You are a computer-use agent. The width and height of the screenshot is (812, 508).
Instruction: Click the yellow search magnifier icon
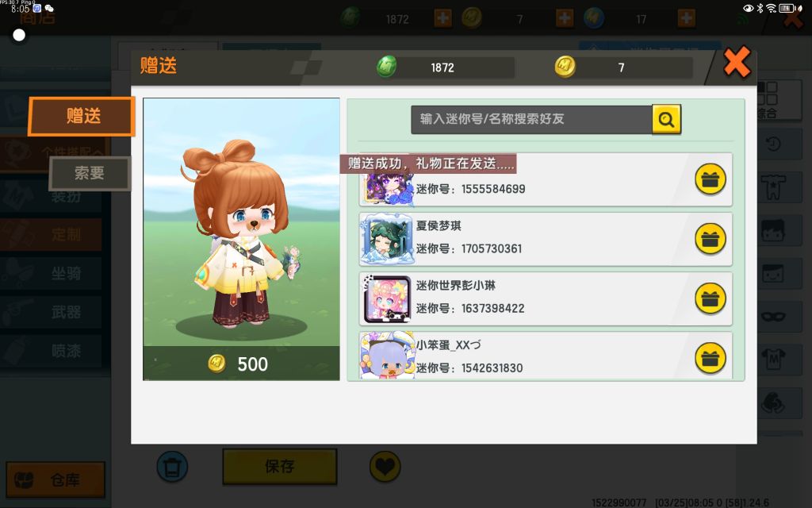(666, 119)
